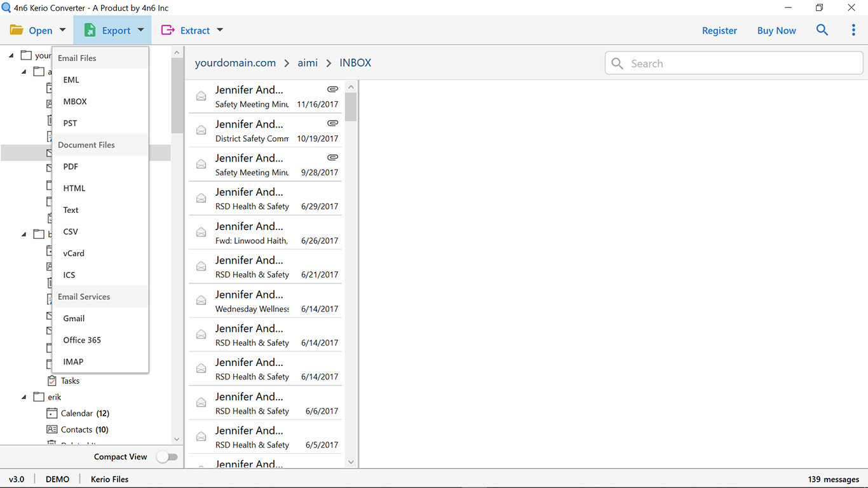The width and height of the screenshot is (868, 488).
Task: Click the envelope icon on the Wednesday Wellness message
Action: tap(201, 301)
